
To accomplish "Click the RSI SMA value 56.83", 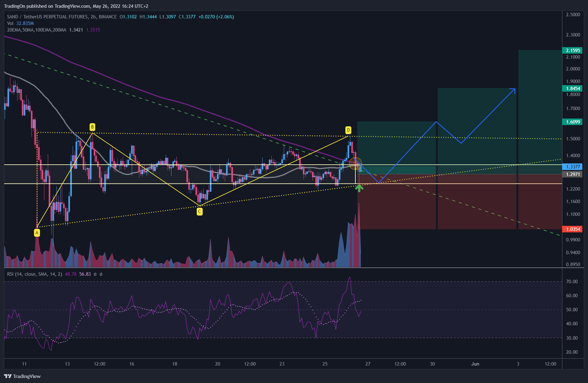I will [85, 274].
